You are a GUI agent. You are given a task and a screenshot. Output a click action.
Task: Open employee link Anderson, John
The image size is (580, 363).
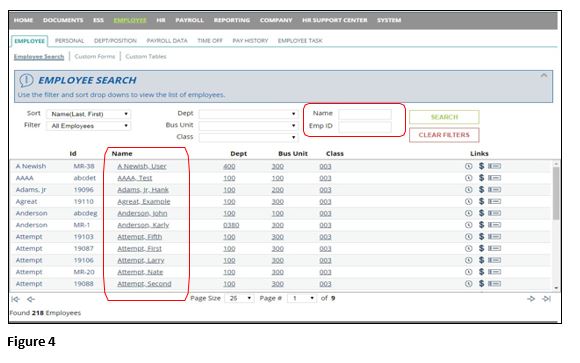point(142,214)
